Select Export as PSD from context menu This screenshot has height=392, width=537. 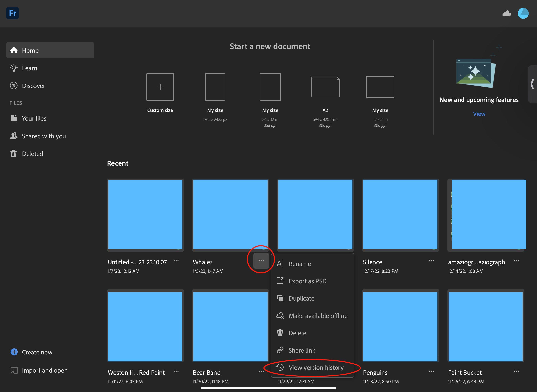coord(307,281)
